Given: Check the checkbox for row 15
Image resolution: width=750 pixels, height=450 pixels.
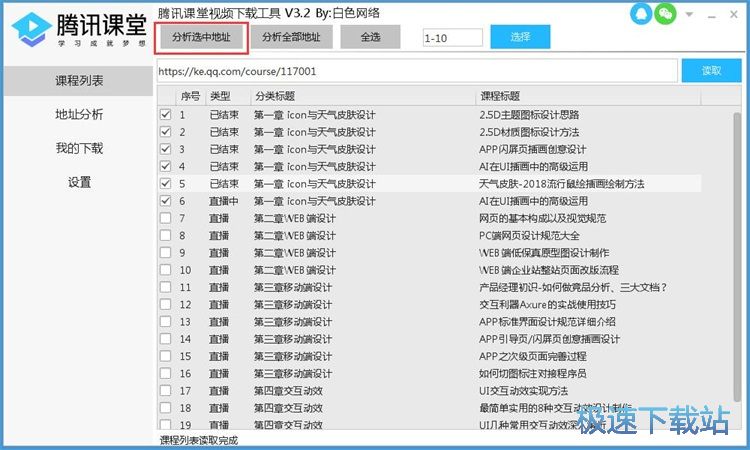Looking at the screenshot, I should [x=165, y=356].
